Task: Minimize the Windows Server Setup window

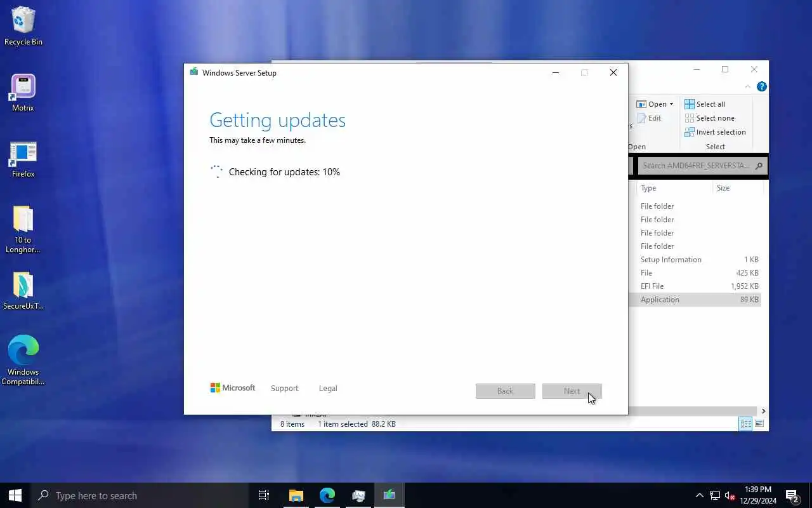Action: 556,72
